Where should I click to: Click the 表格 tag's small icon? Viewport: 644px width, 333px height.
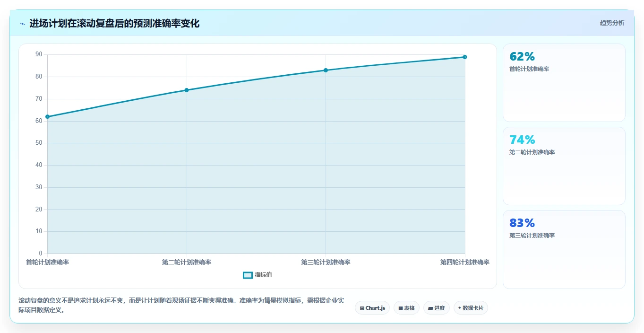tap(401, 308)
